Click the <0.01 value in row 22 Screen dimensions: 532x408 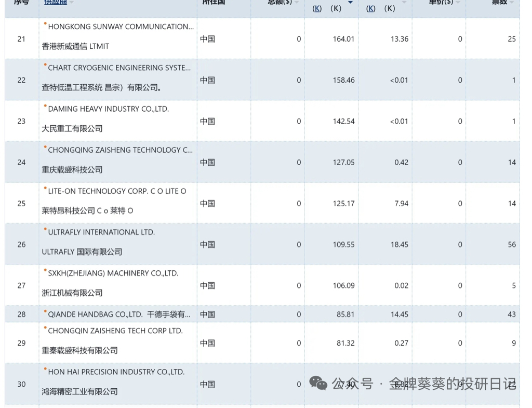point(399,80)
